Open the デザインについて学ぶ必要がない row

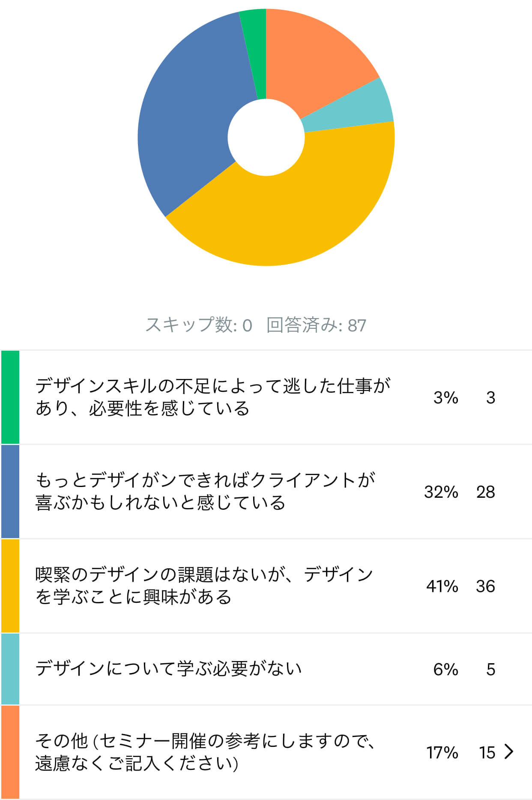tap(266, 669)
